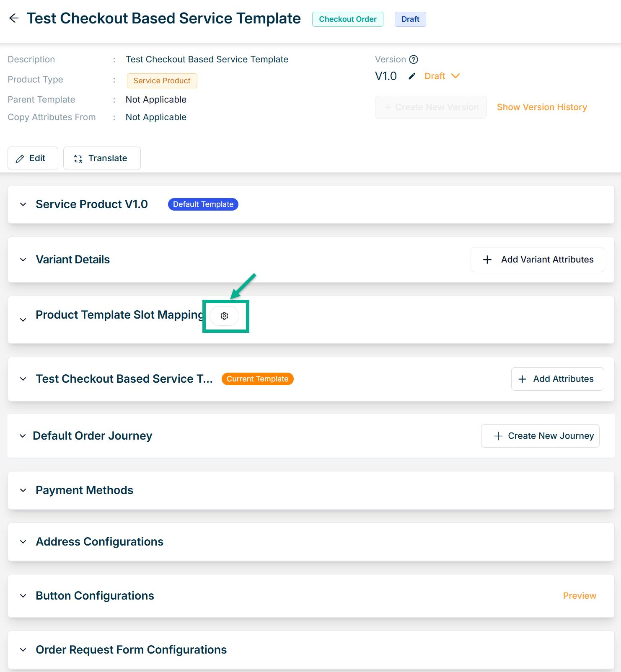Screen dimensions: 621x672
Task: Click Add Variant Attributes
Action: [537, 260]
